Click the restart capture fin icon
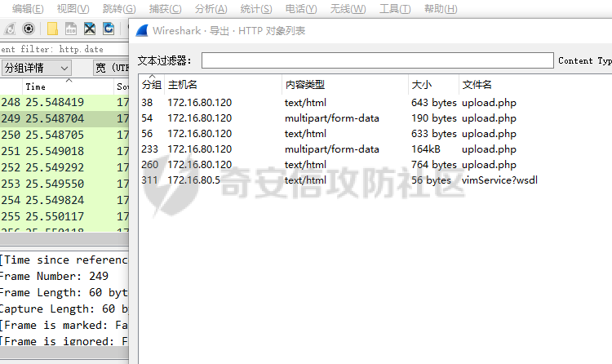This screenshot has width=612, height=364. 9,29
